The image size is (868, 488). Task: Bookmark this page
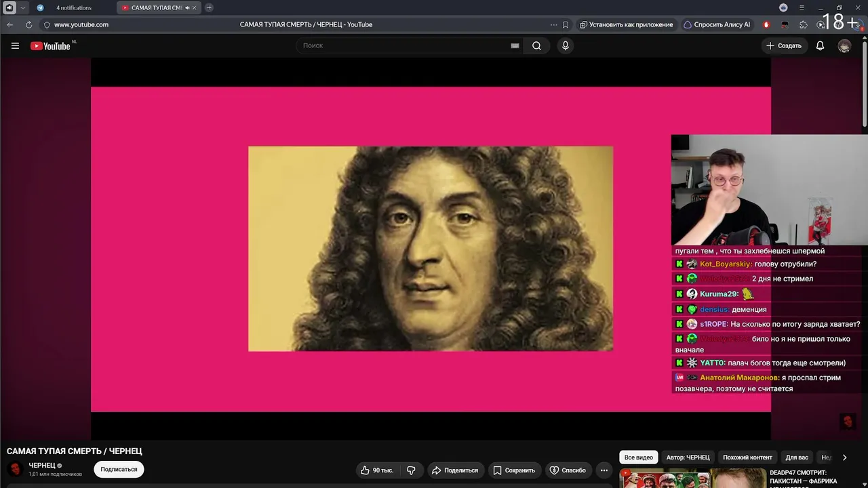[x=566, y=24]
